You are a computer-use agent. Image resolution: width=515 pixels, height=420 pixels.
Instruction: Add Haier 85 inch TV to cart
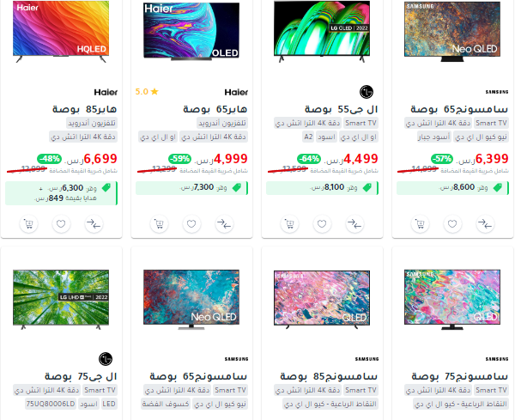click(28, 224)
